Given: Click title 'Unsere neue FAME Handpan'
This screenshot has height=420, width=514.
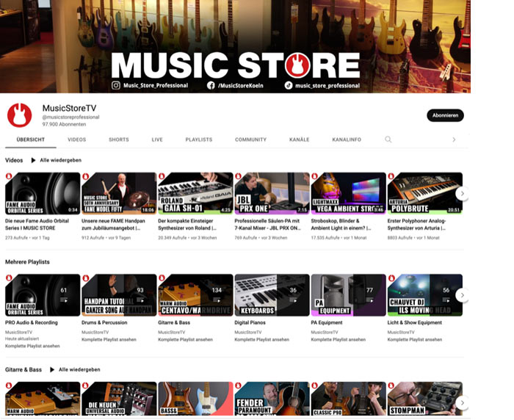Looking at the screenshot, I should tap(113, 225).
